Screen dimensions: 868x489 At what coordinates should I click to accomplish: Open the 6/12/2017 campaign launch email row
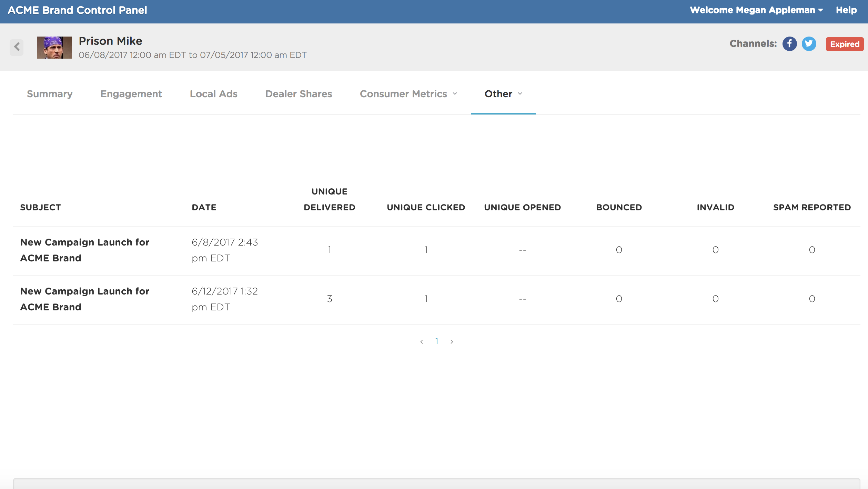coord(85,299)
